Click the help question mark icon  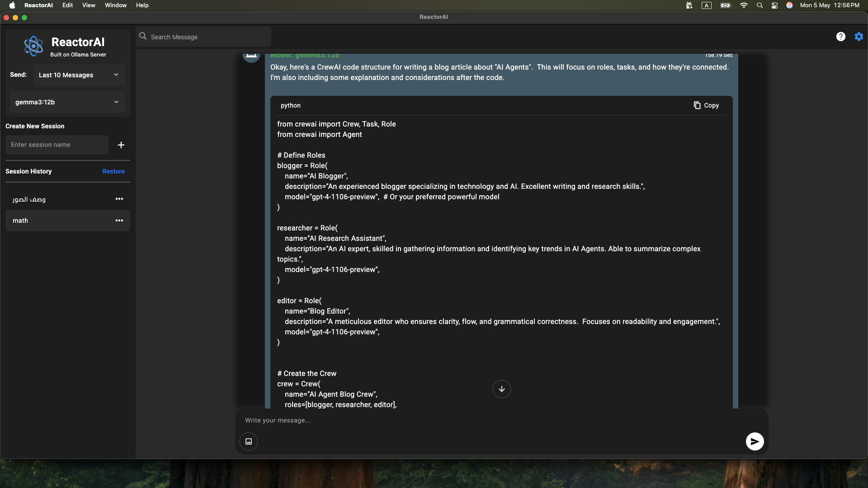point(840,37)
